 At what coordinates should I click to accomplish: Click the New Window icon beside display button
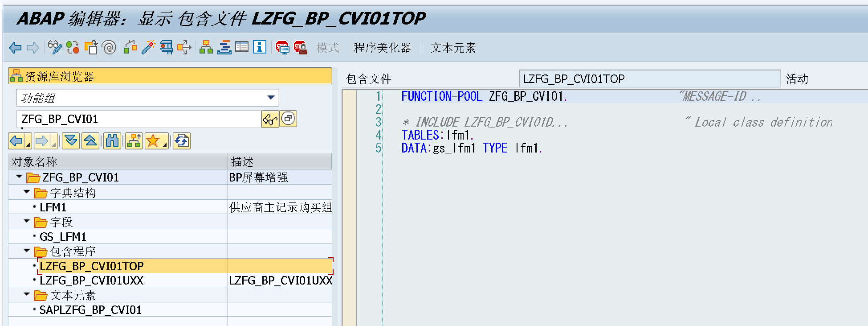[289, 119]
